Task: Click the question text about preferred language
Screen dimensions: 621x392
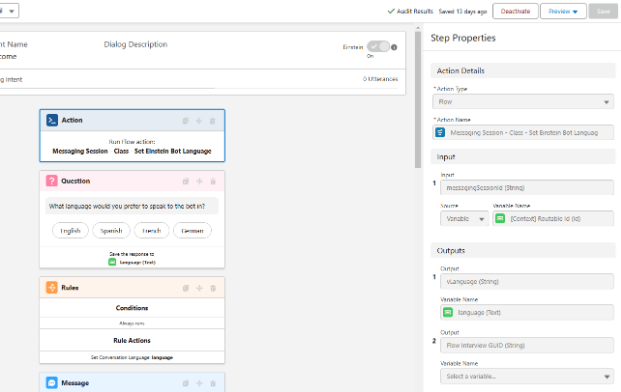Action: pos(127,206)
